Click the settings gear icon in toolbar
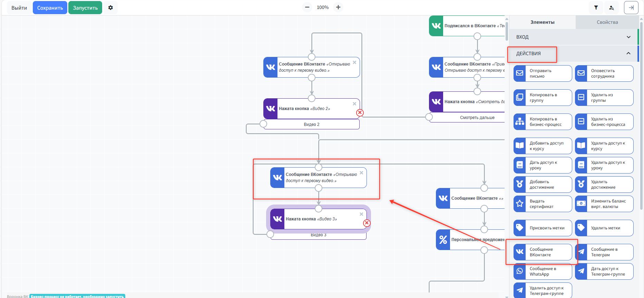Screen dimensions: 644x298 [x=110, y=8]
